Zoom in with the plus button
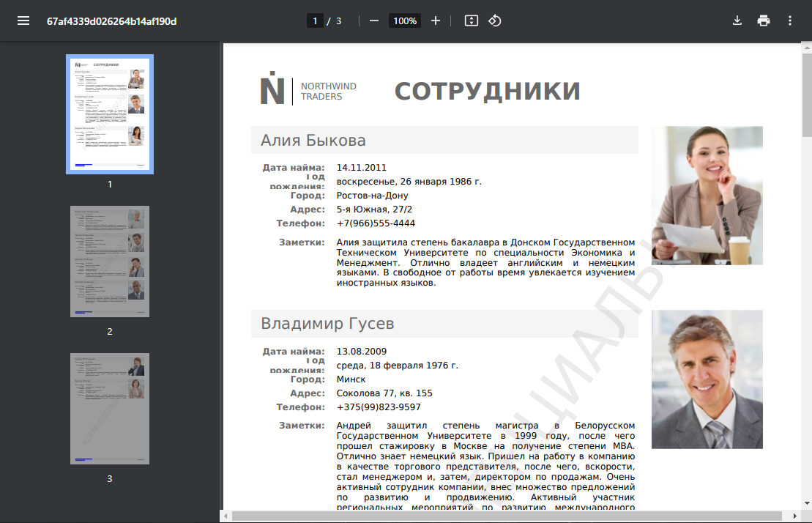 pyautogui.click(x=436, y=21)
